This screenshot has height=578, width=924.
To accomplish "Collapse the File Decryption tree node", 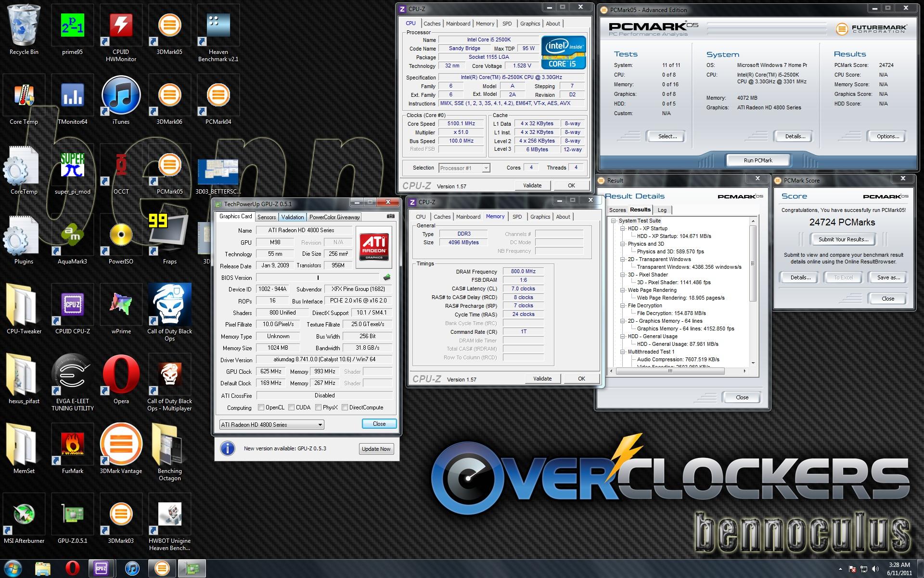I will point(622,305).
